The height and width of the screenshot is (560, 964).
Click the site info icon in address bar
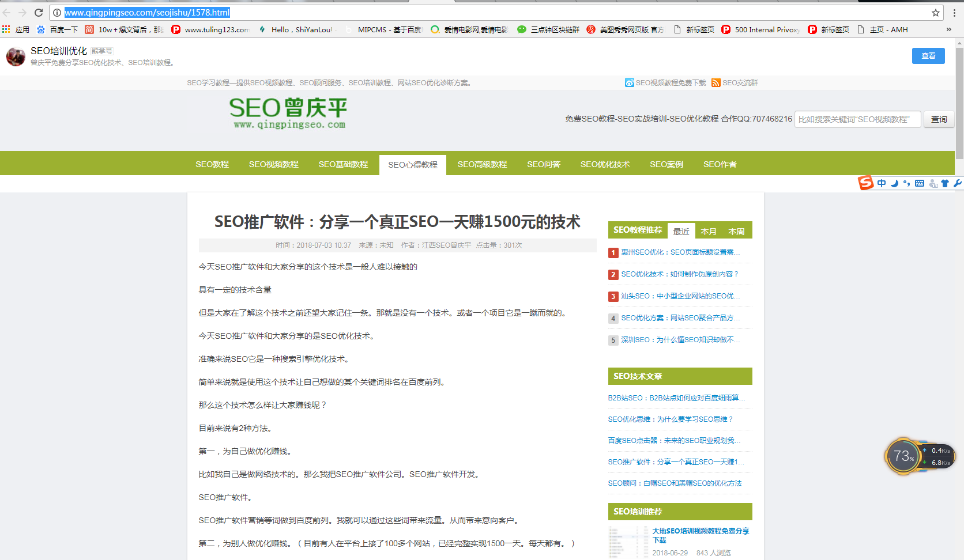tap(57, 13)
